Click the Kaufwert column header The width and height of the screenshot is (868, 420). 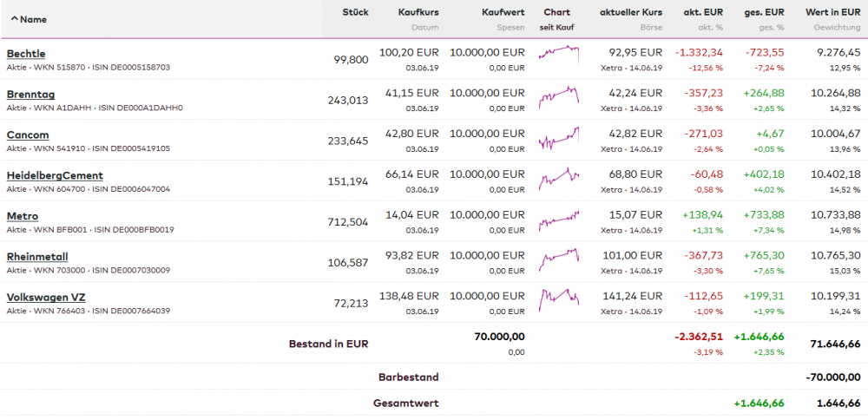(x=503, y=12)
